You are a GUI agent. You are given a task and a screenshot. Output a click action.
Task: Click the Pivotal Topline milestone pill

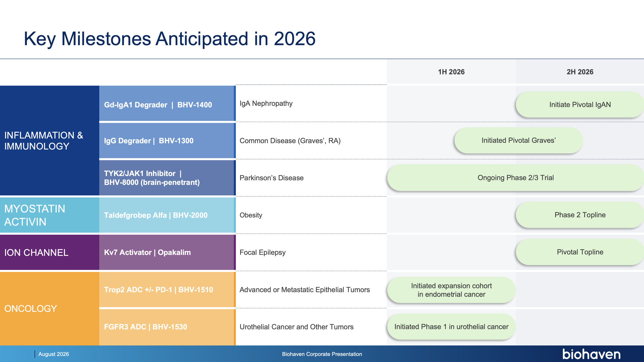pos(580,252)
